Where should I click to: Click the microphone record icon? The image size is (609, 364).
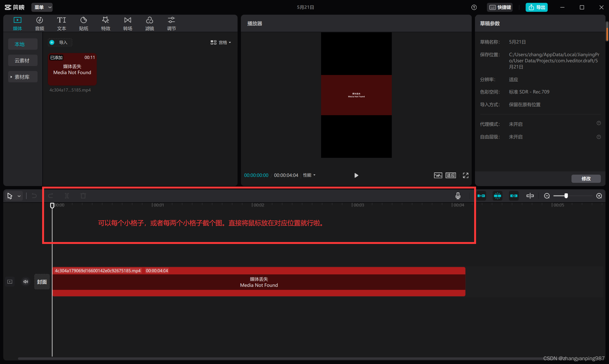(458, 196)
